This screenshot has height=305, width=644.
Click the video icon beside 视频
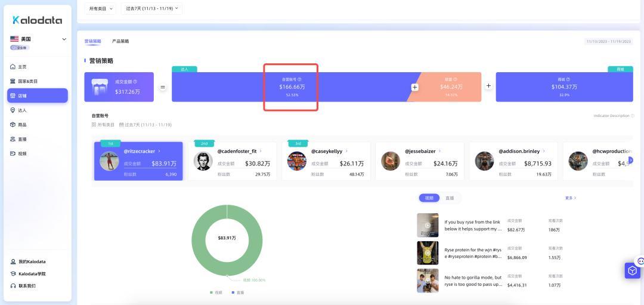(13, 153)
